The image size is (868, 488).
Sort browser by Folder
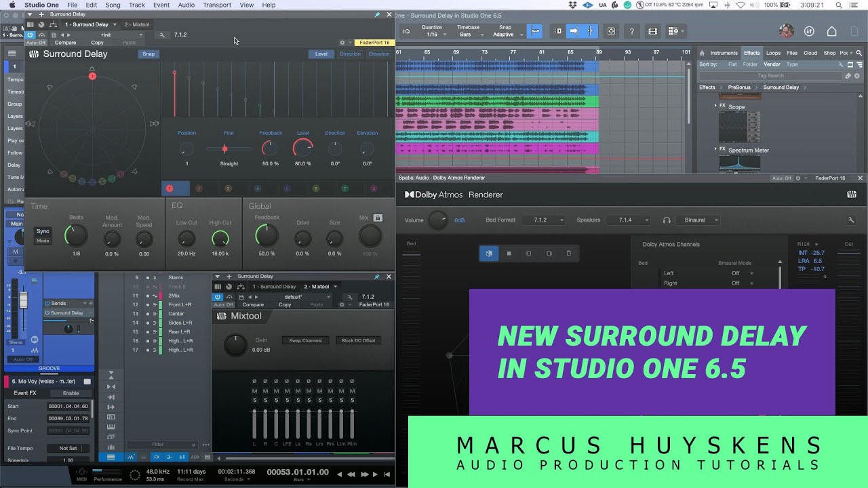click(750, 64)
